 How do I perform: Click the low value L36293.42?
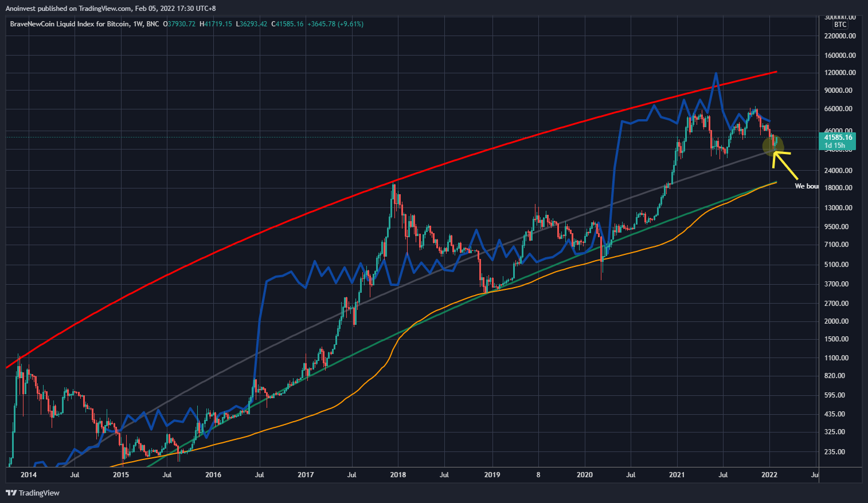[252, 24]
